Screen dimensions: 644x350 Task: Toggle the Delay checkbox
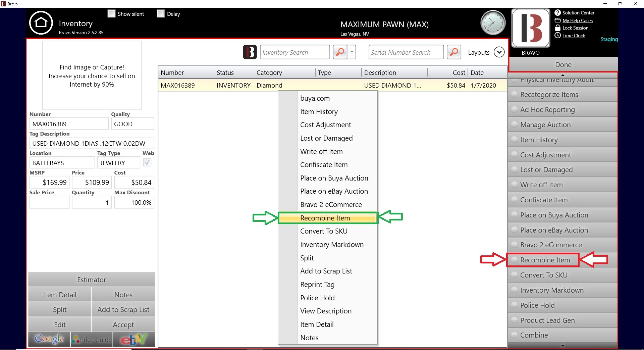pyautogui.click(x=161, y=14)
